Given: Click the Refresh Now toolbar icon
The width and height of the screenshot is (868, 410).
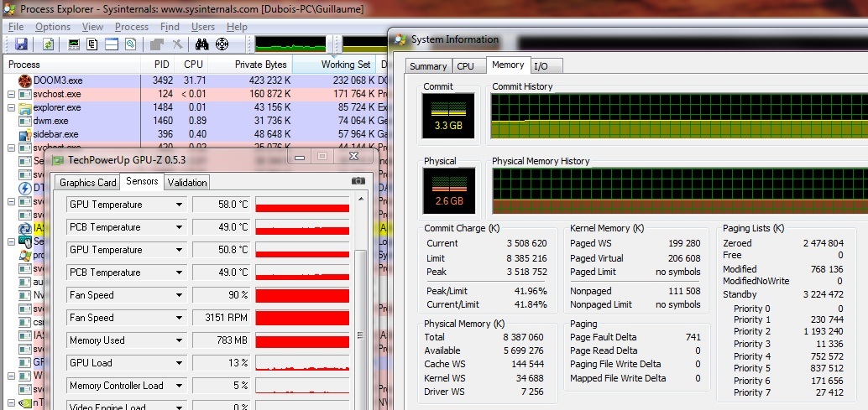Looking at the screenshot, I should click(x=49, y=44).
